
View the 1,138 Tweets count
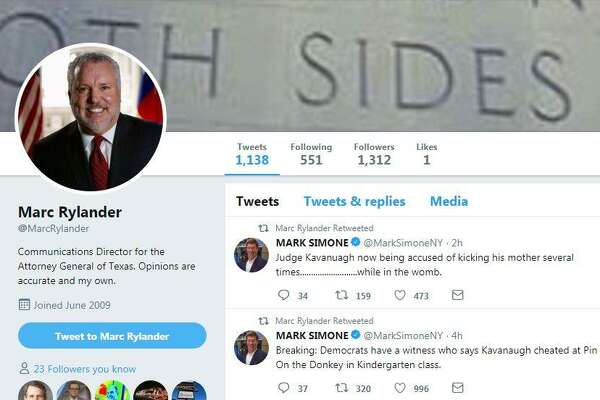[252, 154]
